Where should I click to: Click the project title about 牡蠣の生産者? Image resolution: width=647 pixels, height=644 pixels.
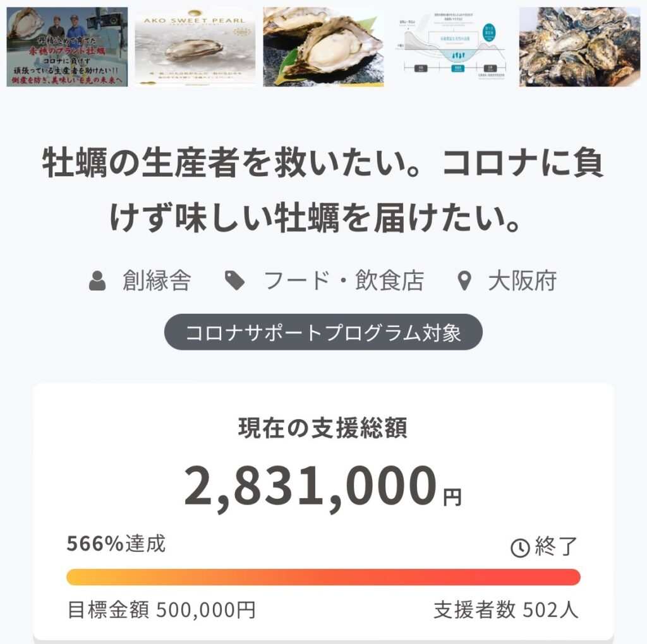[x=323, y=191]
